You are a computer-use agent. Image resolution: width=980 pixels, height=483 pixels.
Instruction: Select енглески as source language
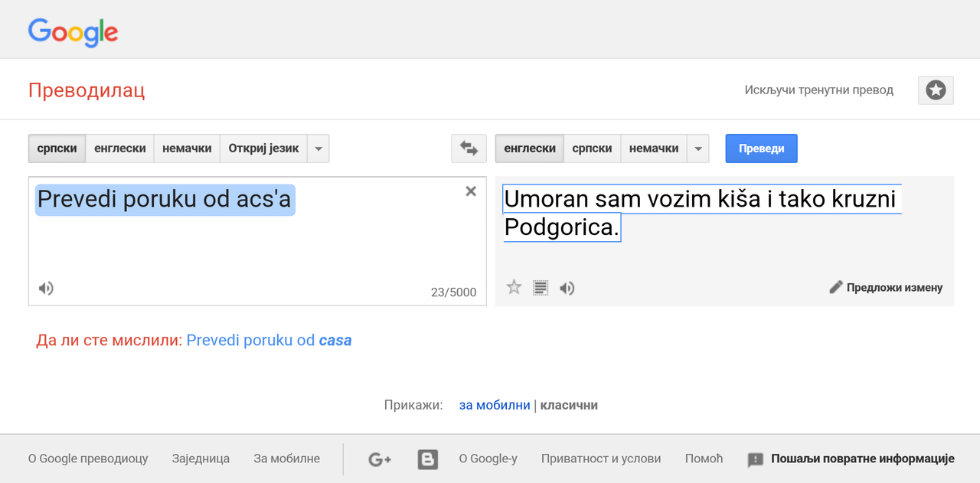[119, 148]
